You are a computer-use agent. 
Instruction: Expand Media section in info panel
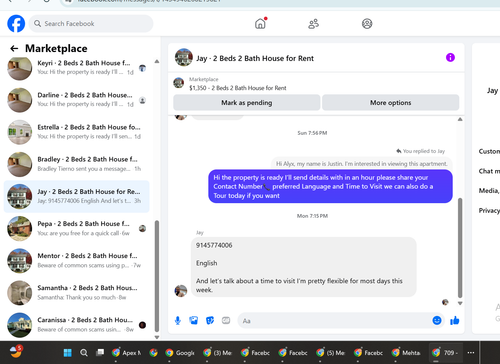(x=489, y=191)
